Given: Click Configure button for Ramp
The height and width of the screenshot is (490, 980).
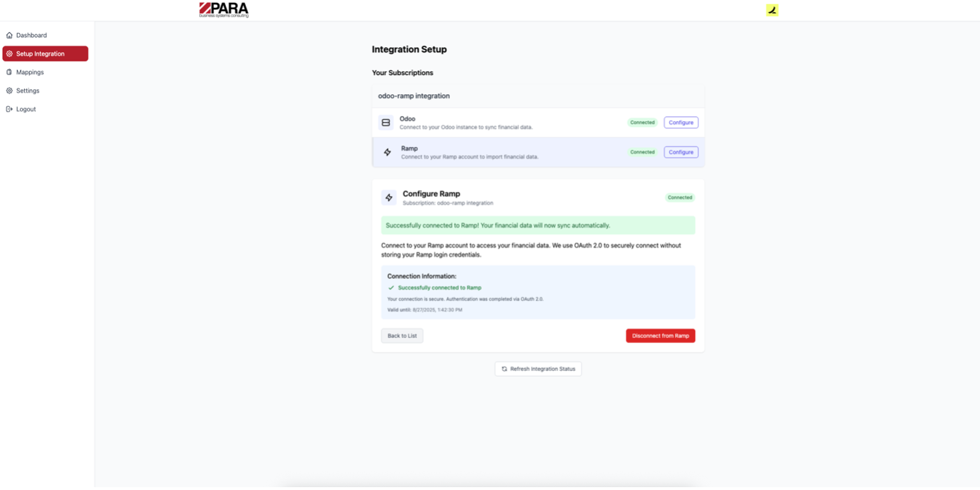Looking at the screenshot, I should coord(681,152).
